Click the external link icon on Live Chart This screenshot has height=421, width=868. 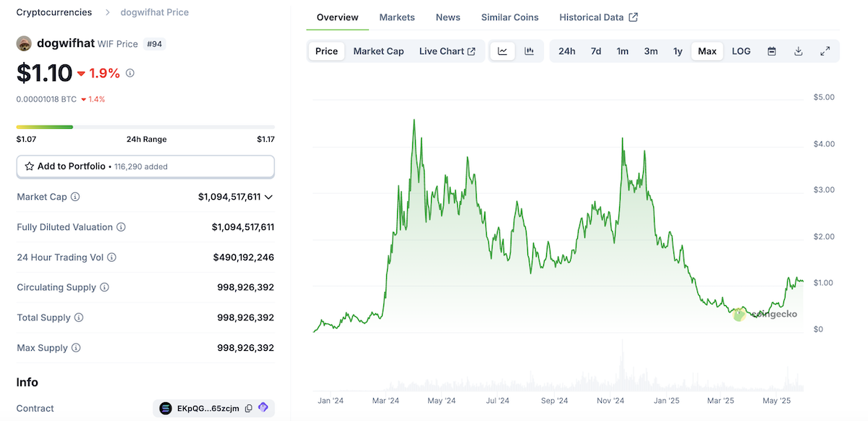point(472,51)
